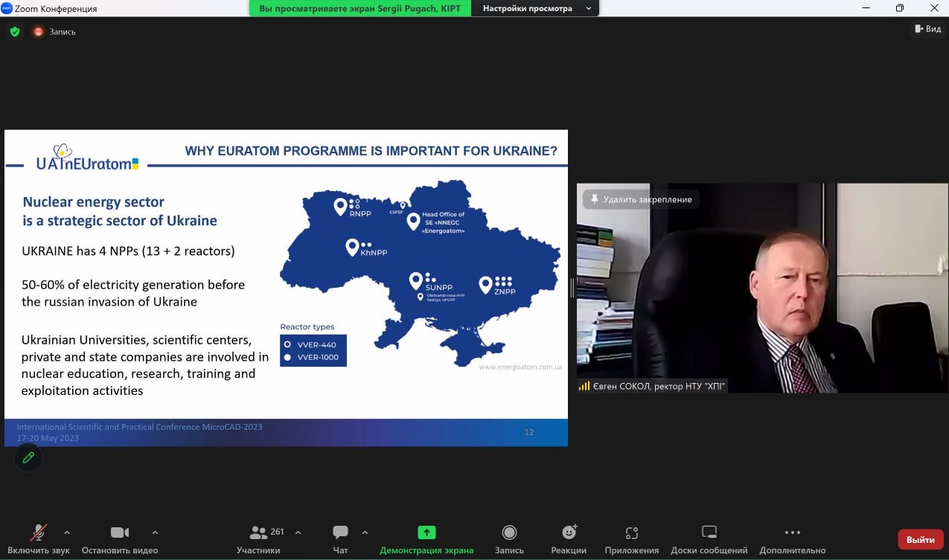This screenshot has height=560, width=949.
Task: Open the green annotation pencil tool
Action: (x=28, y=457)
